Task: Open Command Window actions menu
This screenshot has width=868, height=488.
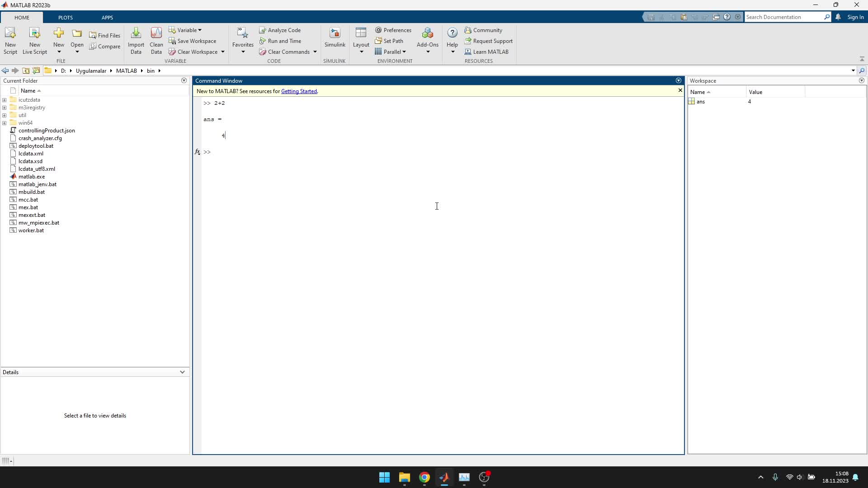Action: 679,80
